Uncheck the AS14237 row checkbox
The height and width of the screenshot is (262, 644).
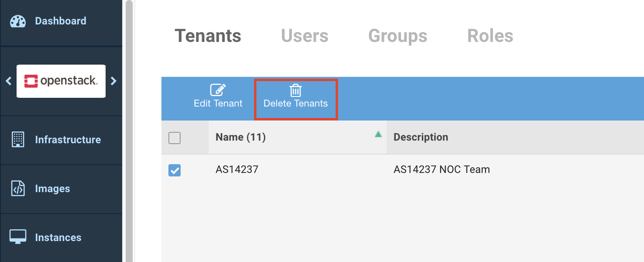(175, 170)
